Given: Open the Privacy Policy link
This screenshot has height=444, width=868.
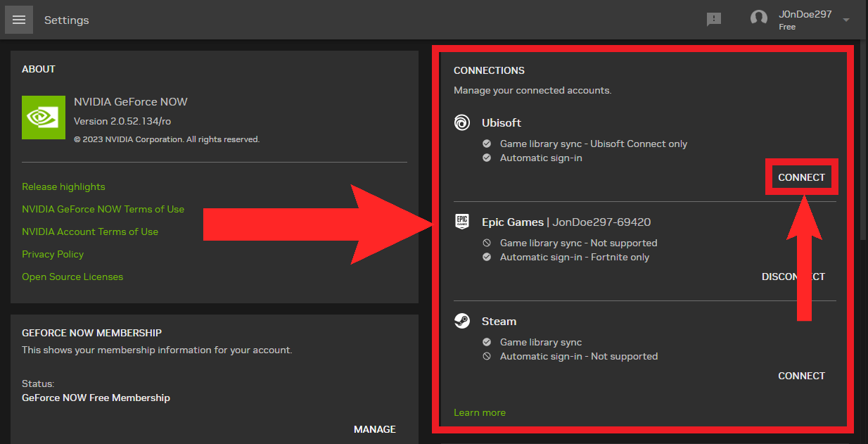Looking at the screenshot, I should (53, 255).
